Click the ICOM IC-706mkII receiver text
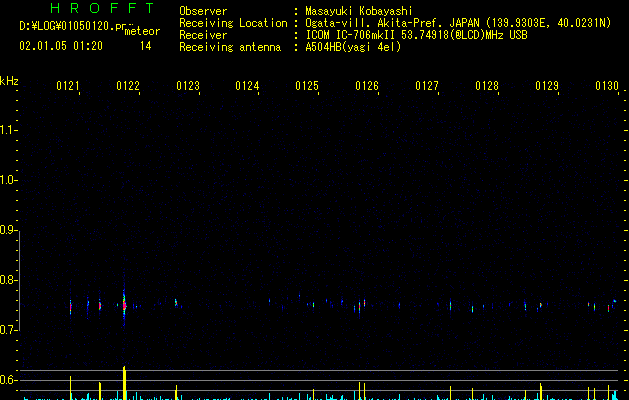 [x=416, y=35]
